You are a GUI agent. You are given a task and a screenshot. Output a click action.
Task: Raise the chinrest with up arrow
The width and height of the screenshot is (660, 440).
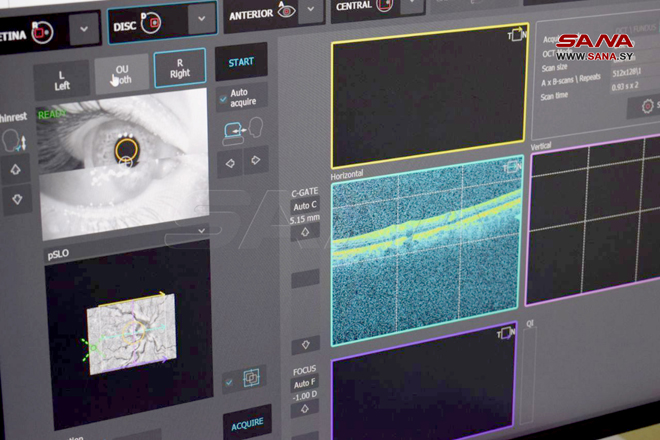[16, 170]
